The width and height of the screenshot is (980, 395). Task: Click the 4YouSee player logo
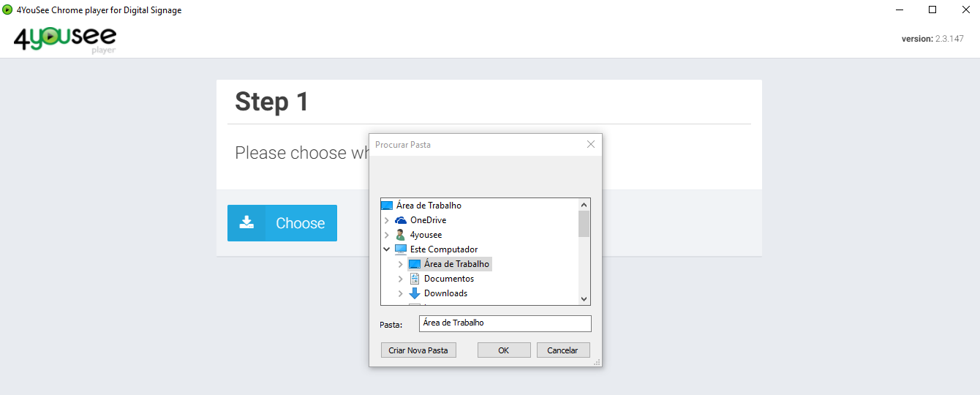point(65,40)
